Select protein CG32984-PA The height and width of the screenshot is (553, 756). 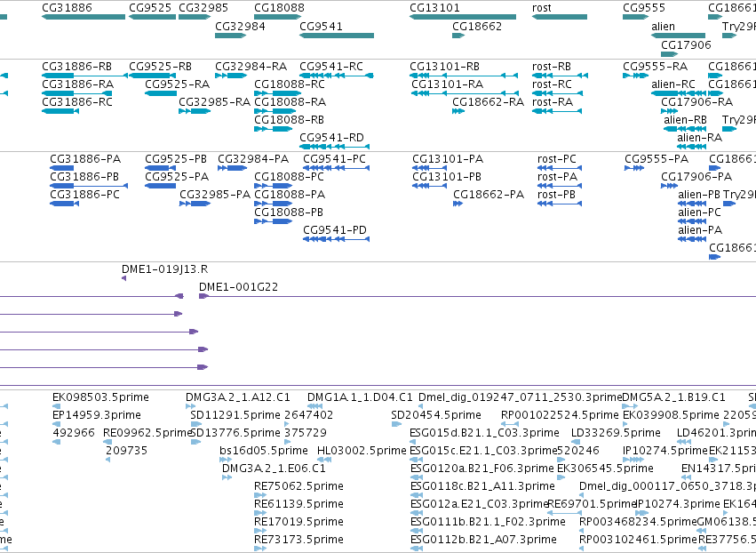pos(233,168)
